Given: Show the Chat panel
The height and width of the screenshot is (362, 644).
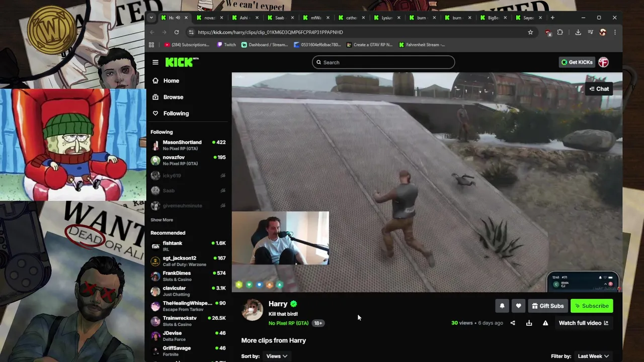Looking at the screenshot, I should pos(599,89).
